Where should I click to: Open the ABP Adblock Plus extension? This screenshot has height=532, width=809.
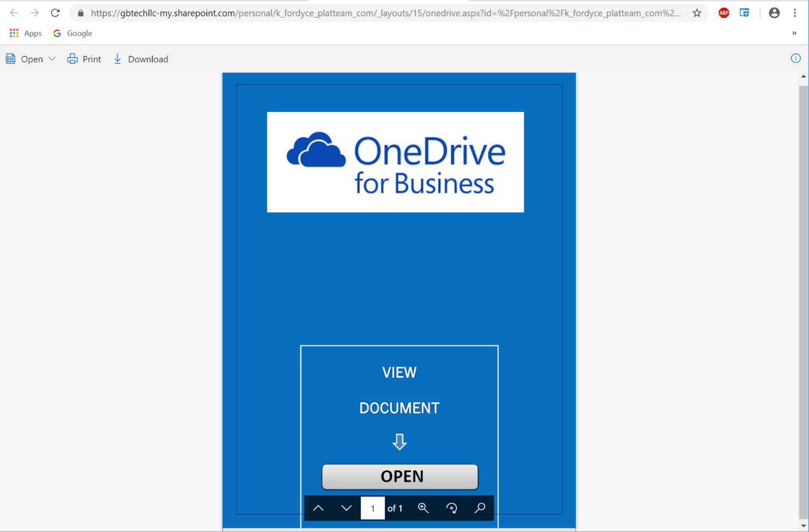tap(724, 13)
